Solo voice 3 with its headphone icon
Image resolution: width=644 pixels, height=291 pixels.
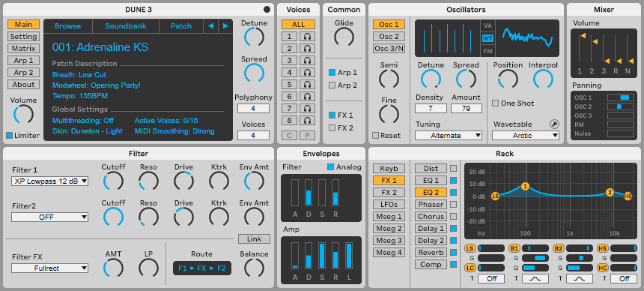(307, 61)
